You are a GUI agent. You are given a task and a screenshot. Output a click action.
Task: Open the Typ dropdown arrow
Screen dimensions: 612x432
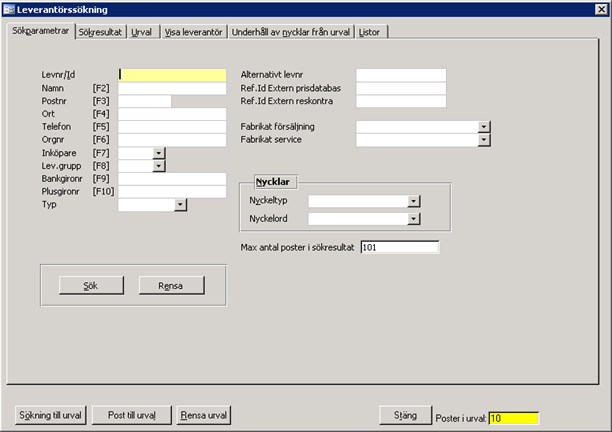coord(181,205)
